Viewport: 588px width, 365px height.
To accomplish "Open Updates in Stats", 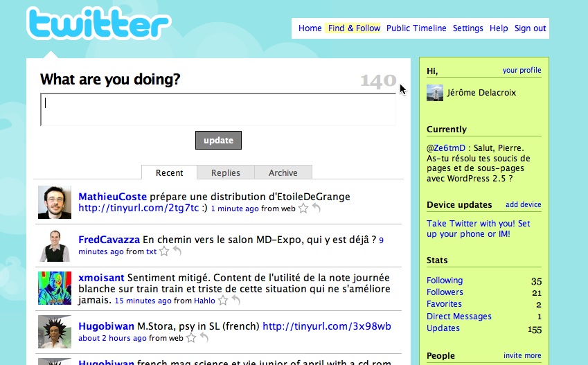I will tap(443, 328).
